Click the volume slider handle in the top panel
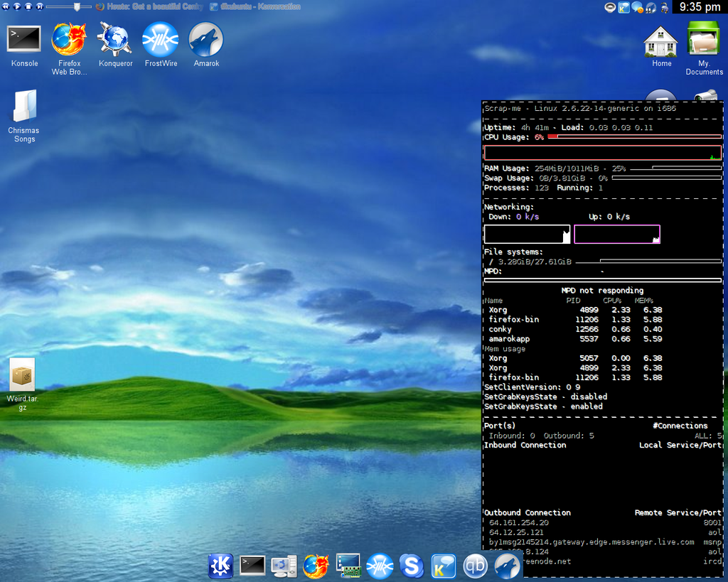 (x=76, y=6)
